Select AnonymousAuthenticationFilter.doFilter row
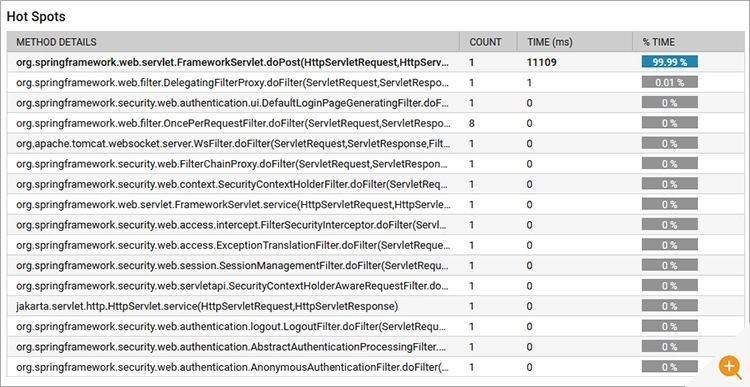 375,367
